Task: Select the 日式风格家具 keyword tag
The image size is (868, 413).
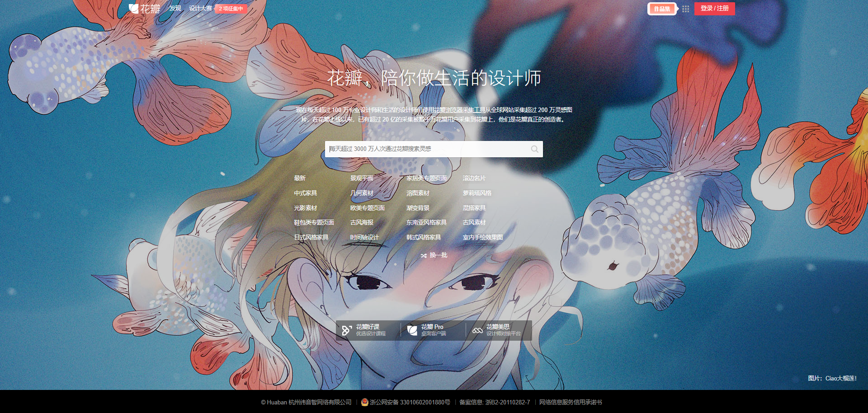Action: tap(311, 238)
